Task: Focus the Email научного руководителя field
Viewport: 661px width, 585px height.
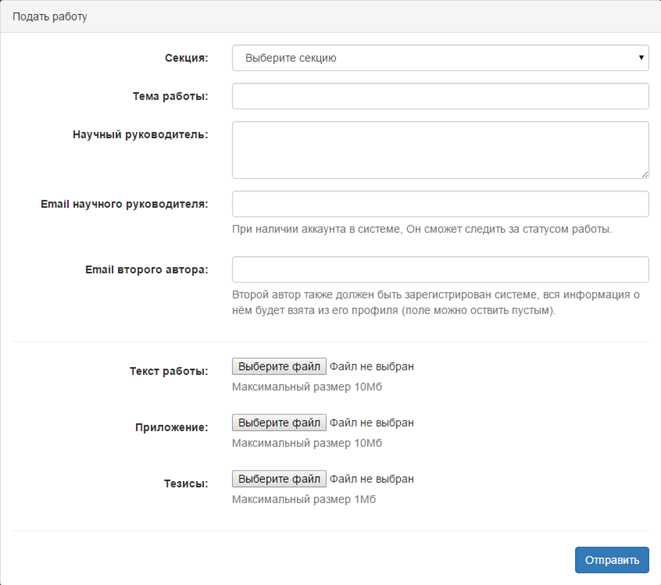Action: click(440, 204)
